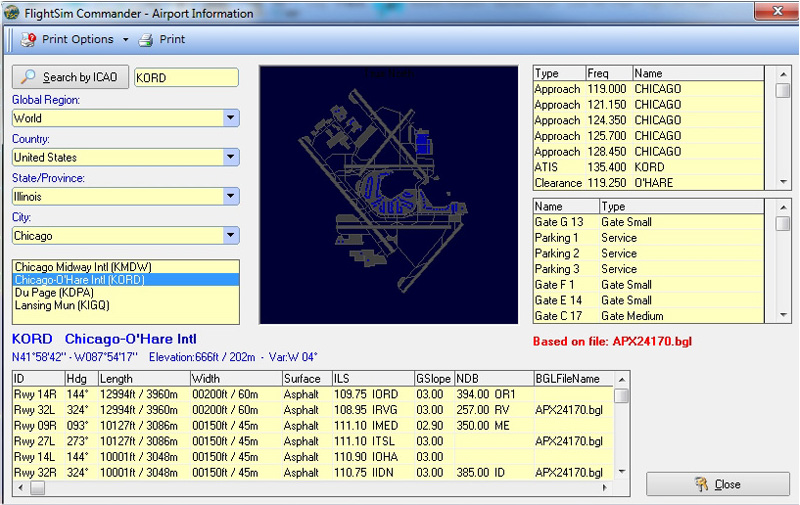Select the Approach 119.000 CHICAGO row
Screen dimensions: 800x505
tap(648, 89)
